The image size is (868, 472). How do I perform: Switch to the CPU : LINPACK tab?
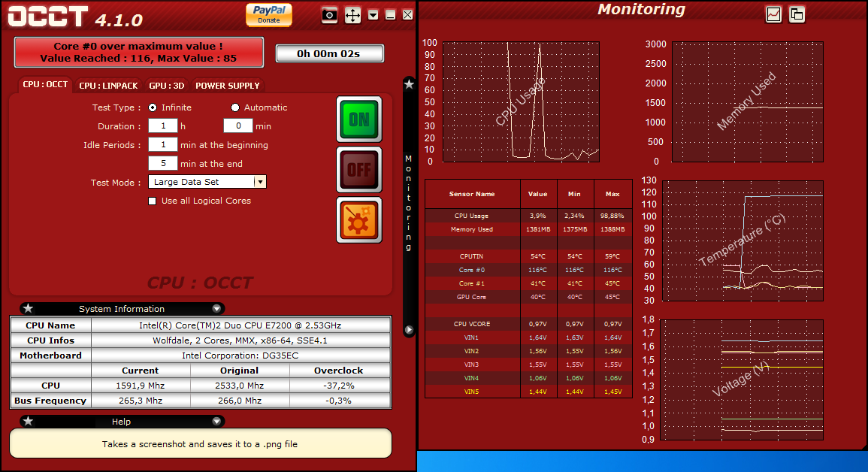pyautogui.click(x=108, y=86)
